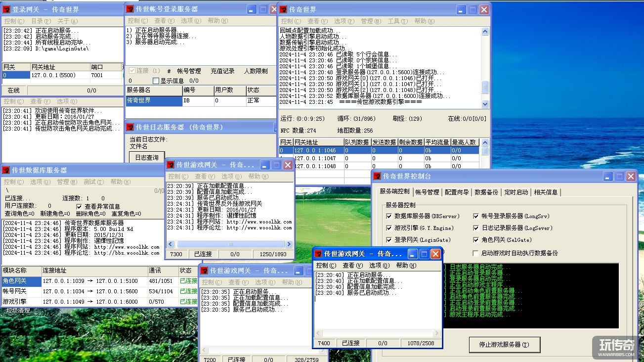Uncheck 数据库服务器 (DBServer) in the console
644x362 pixels.
[389, 216]
